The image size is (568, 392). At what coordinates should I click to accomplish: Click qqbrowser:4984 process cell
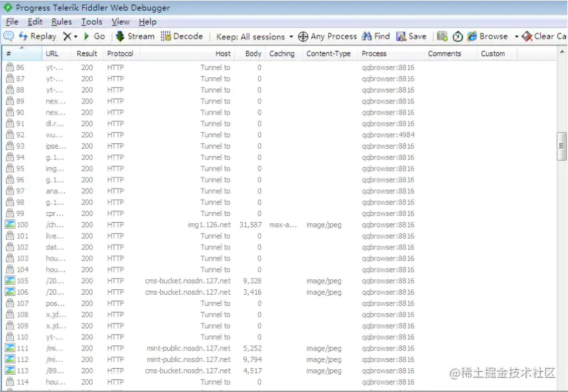(388, 135)
